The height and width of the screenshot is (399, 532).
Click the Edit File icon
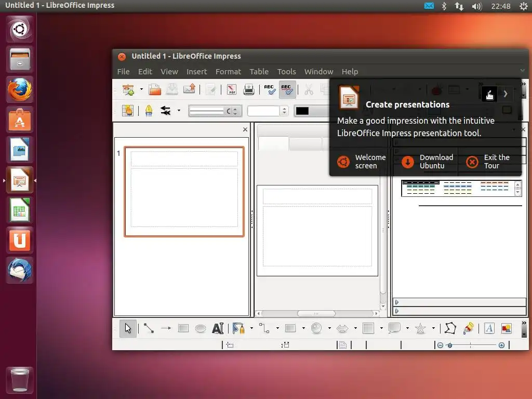211,89
